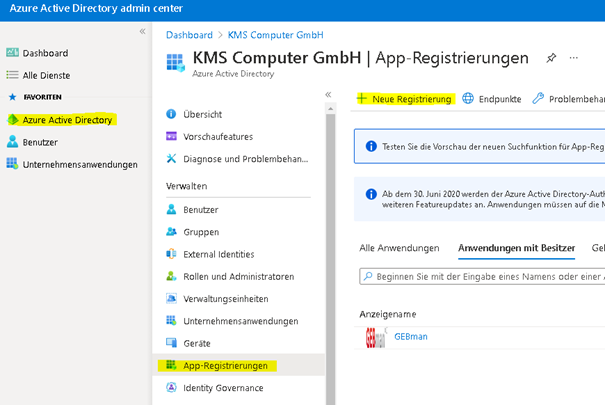Collapse the left navigation sidebar
The width and height of the screenshot is (605, 405).
142,32
